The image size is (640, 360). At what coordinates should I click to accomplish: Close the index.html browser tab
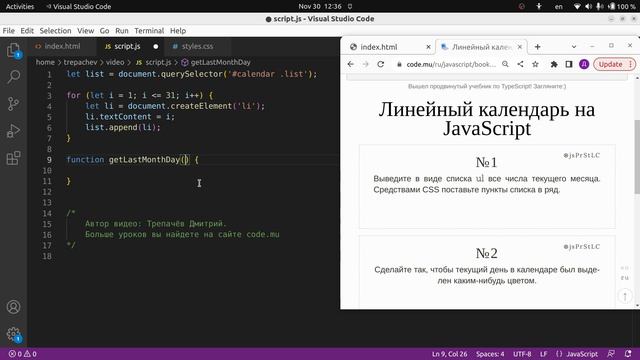pyautogui.click(x=428, y=47)
